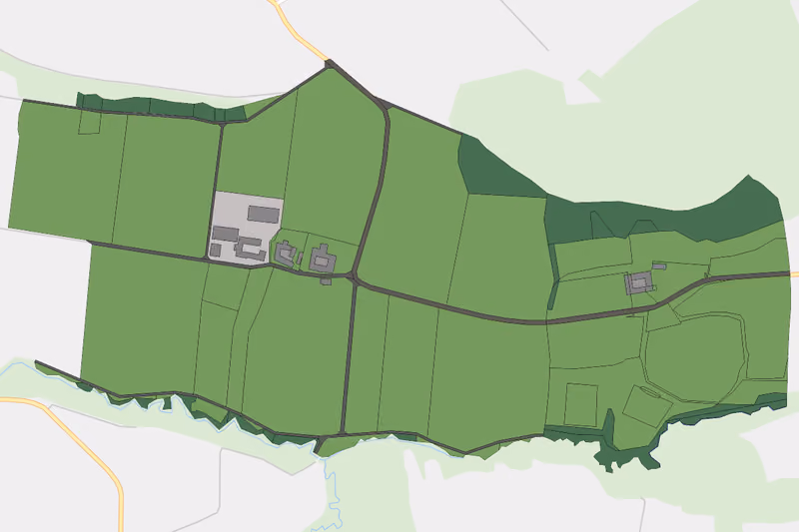Select the small square outlined plot at top left
The height and width of the screenshot is (532, 799).
coord(89,123)
